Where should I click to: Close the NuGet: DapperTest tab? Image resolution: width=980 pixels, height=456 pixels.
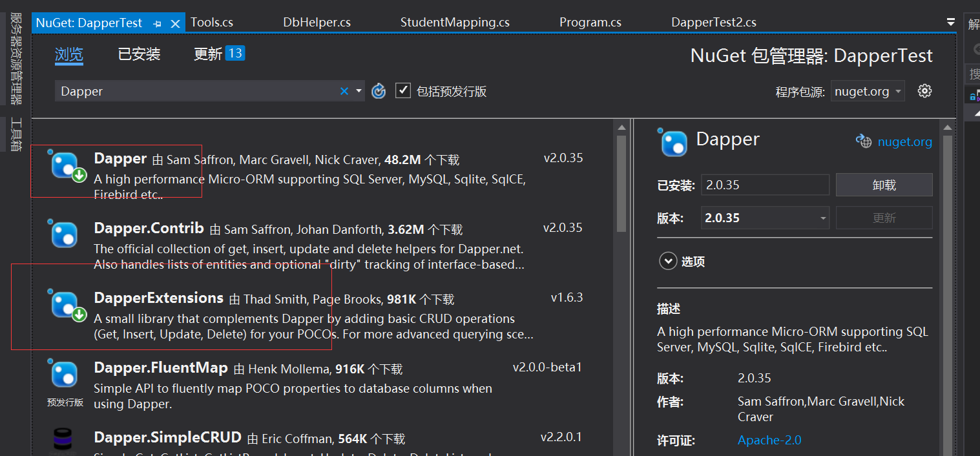point(175,23)
